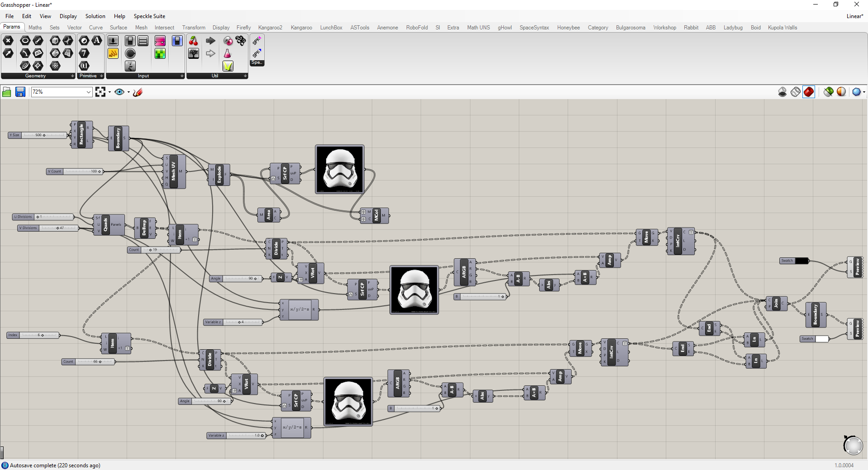Select the Curve parameter spiral icon
Viewport: 868px width, 470px height.
[x=25, y=66]
